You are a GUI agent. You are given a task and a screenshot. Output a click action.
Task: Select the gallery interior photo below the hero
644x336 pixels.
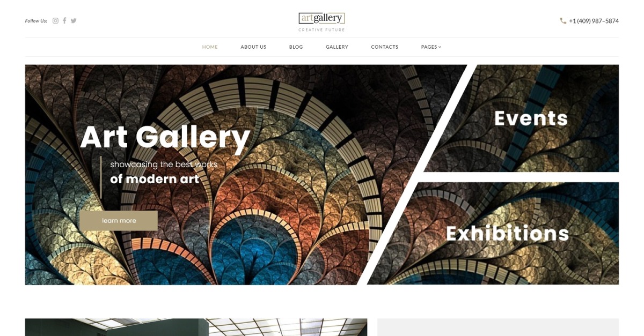[x=196, y=327]
